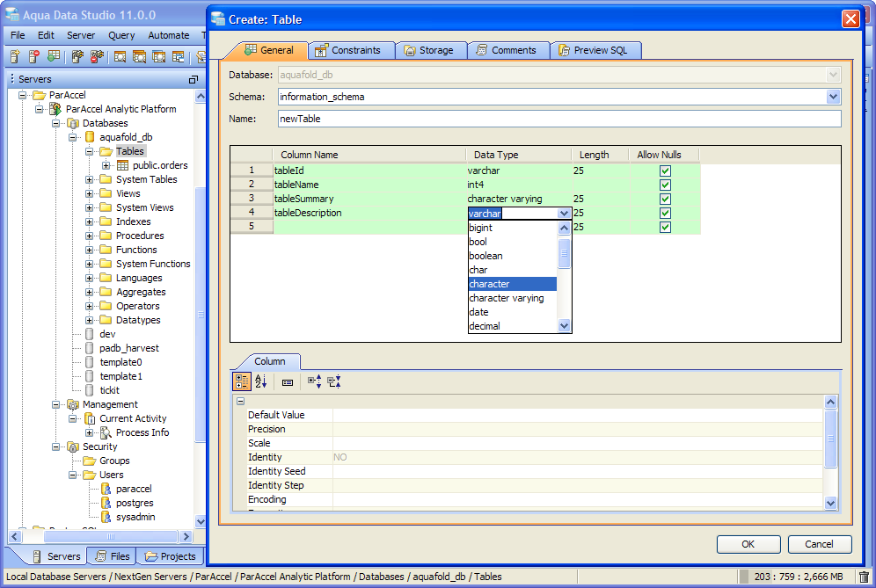Collapse the aquafold_db database node
Image resolution: width=876 pixels, height=588 pixels.
click(x=72, y=137)
